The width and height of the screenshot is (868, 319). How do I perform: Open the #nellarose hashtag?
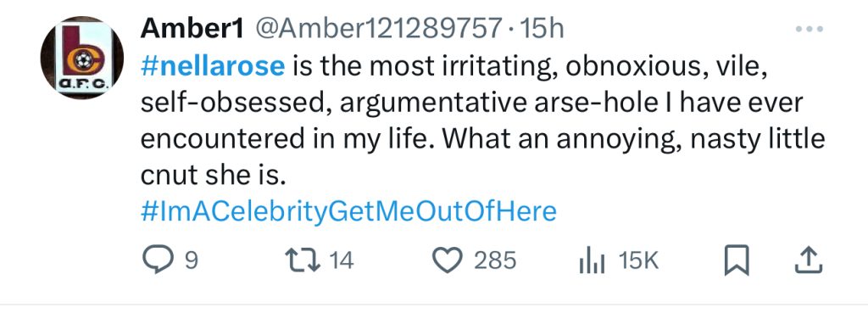213,67
